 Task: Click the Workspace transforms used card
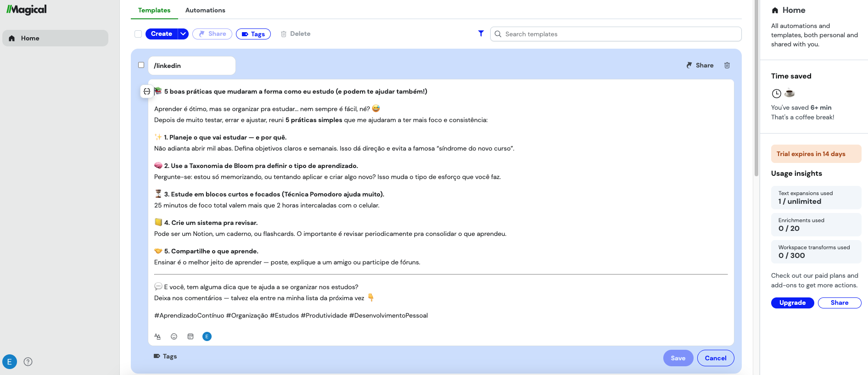[816, 252]
